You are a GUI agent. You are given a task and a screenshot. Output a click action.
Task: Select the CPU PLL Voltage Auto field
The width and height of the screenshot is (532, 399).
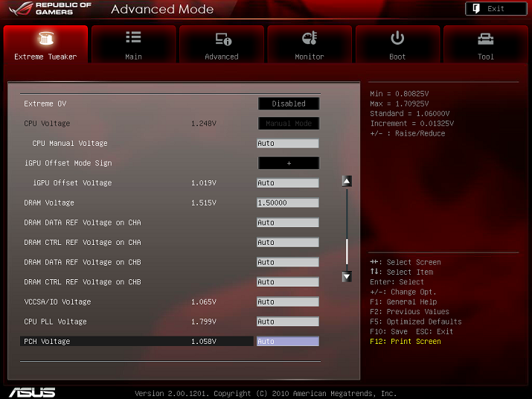pyautogui.click(x=288, y=322)
